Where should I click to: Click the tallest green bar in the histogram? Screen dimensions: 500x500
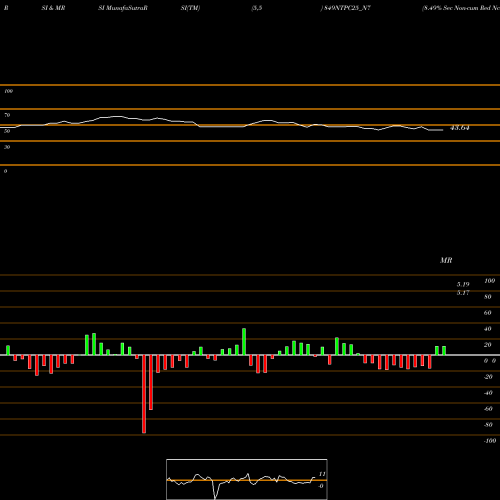click(x=244, y=342)
